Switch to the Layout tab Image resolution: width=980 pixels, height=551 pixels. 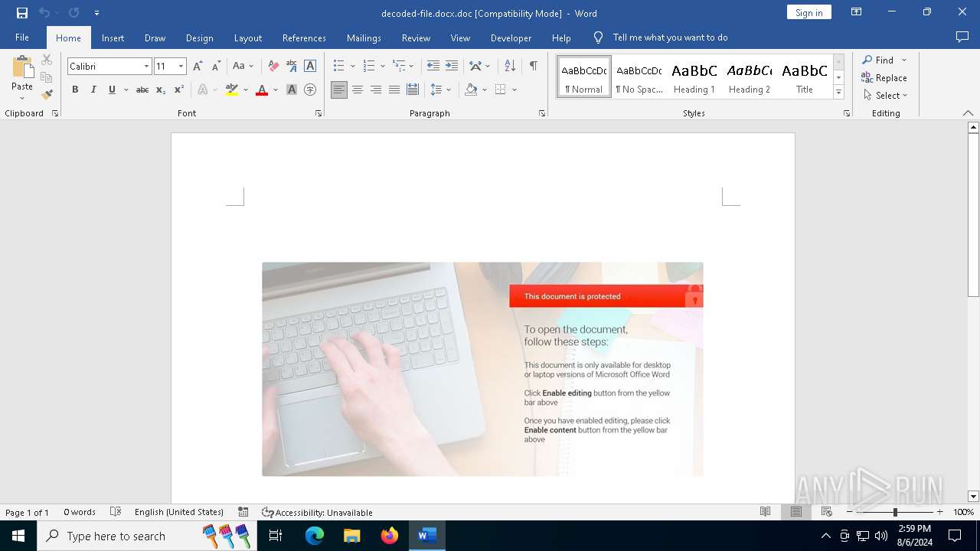pyautogui.click(x=247, y=37)
